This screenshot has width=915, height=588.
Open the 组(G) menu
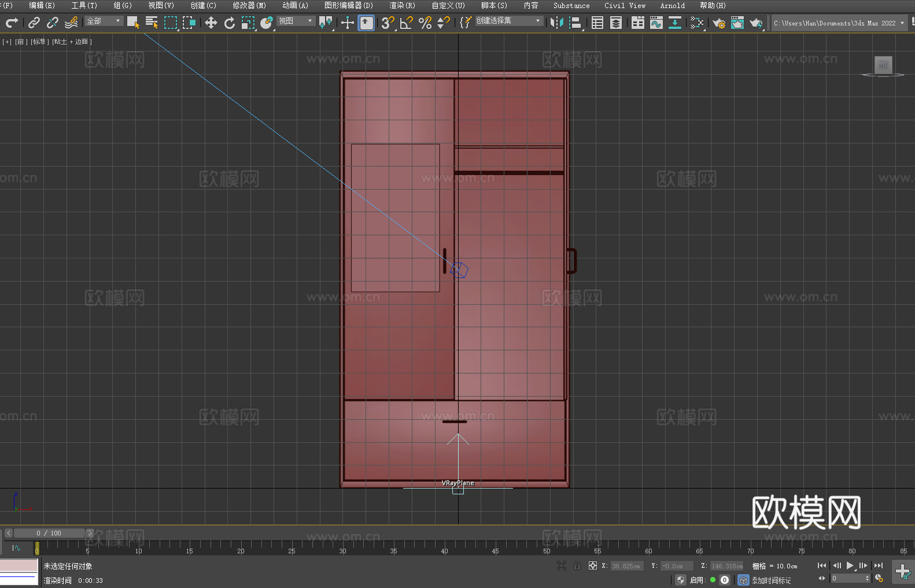click(x=123, y=5)
